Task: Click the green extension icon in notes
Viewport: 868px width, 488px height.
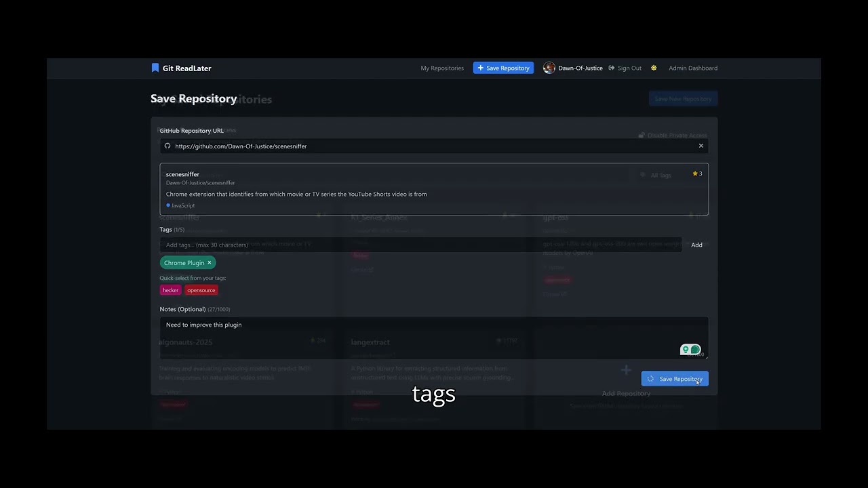Action: pyautogui.click(x=690, y=350)
